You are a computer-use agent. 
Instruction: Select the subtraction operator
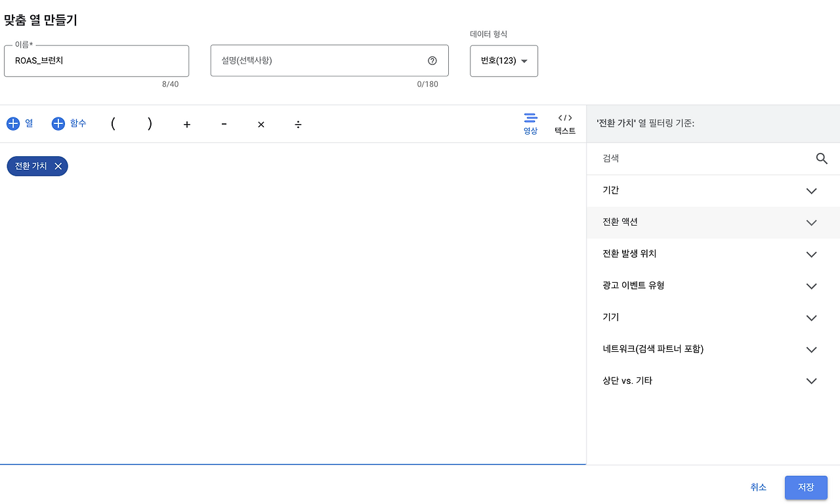[224, 123]
